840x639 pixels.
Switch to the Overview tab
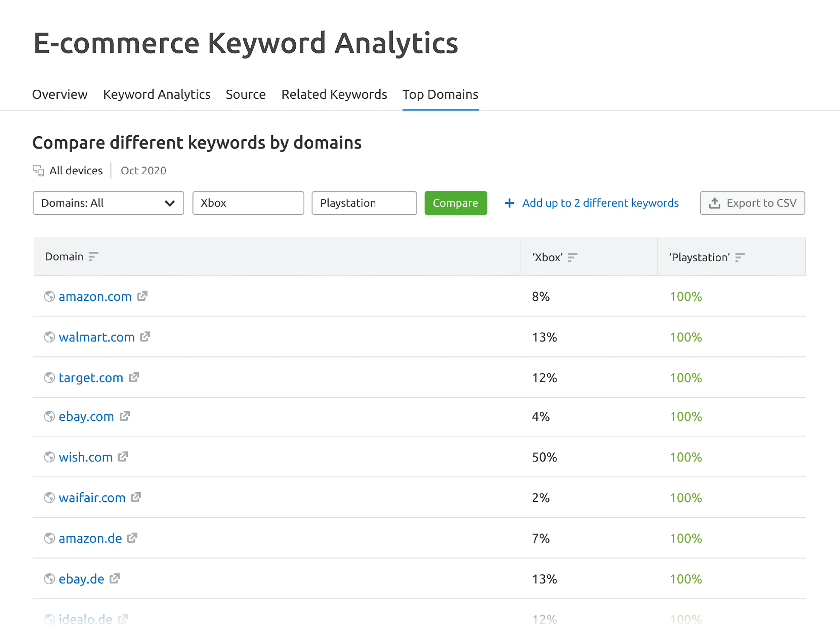pos(60,94)
